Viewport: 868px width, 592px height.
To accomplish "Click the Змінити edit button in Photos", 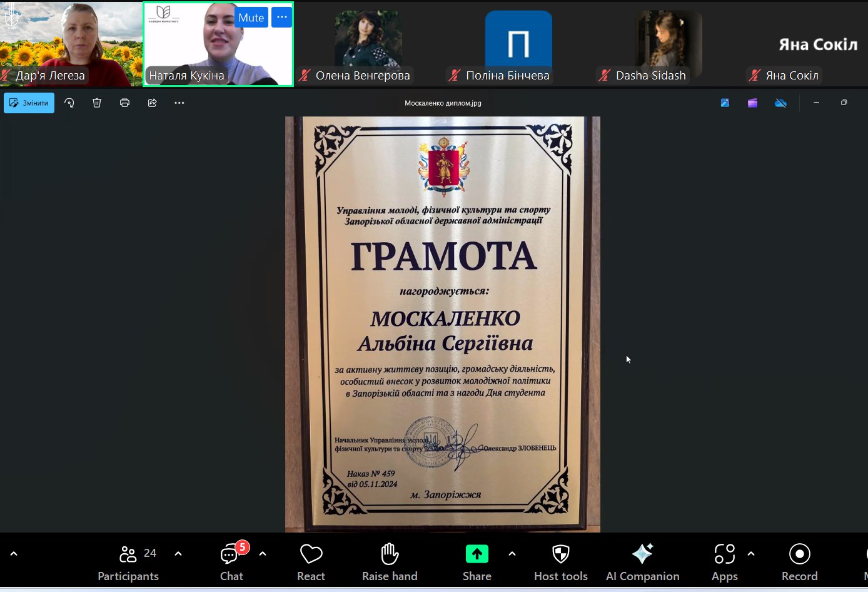I will coord(29,103).
